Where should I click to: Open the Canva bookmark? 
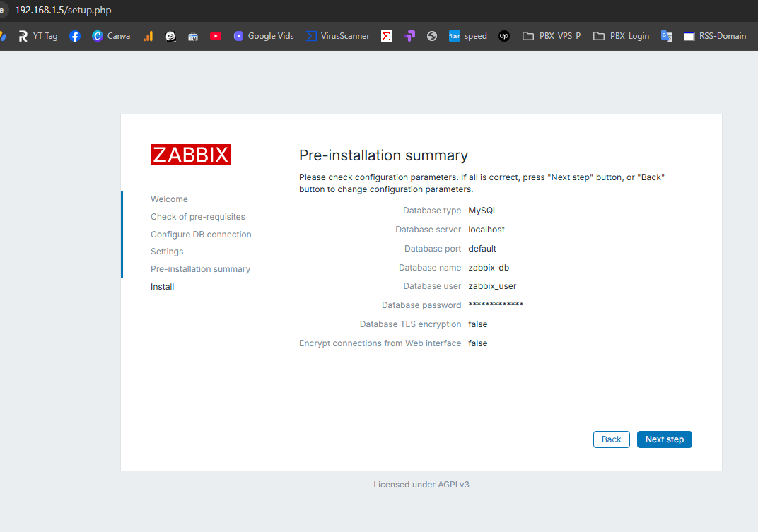(111, 36)
